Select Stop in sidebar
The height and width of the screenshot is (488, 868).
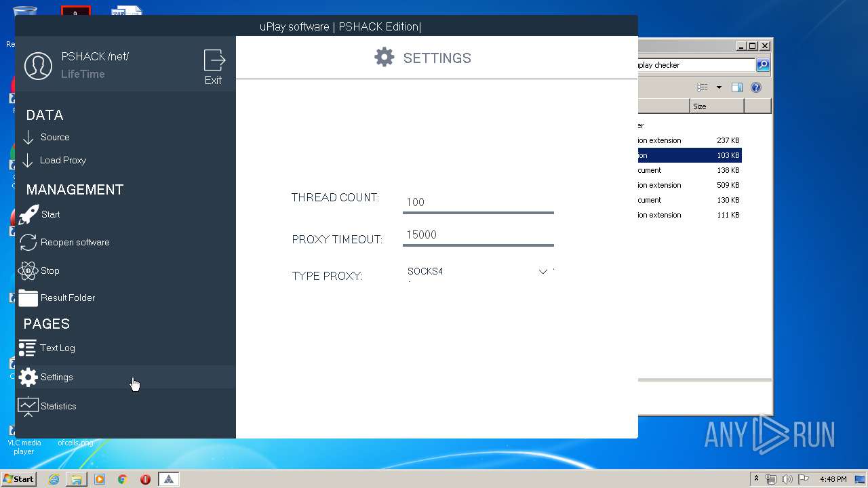click(50, 270)
